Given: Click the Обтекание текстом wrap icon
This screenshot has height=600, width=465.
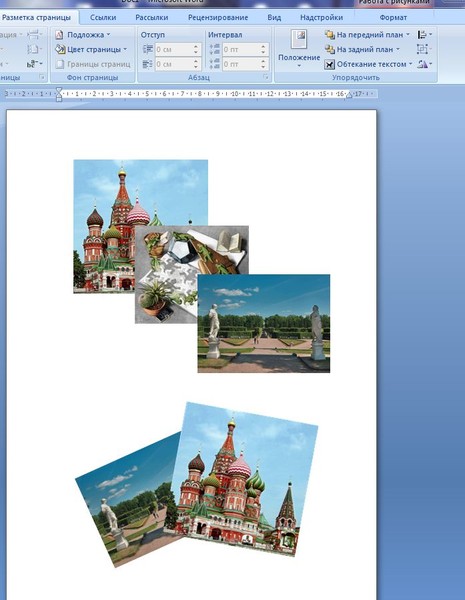Looking at the screenshot, I should pyautogui.click(x=329, y=64).
